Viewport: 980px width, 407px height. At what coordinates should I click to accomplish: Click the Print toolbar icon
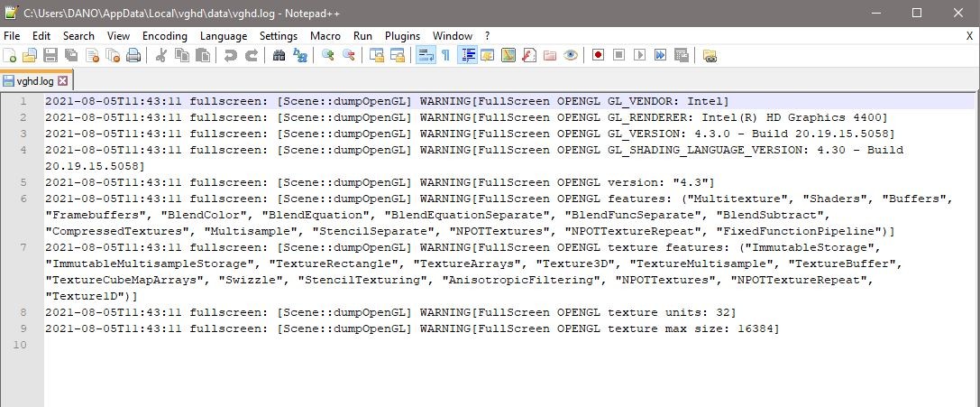(133, 56)
